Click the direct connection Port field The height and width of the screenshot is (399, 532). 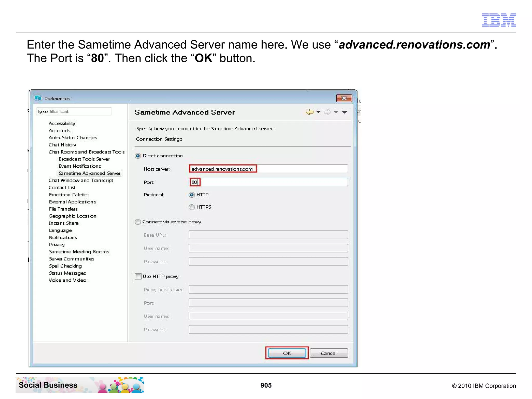coord(268,182)
